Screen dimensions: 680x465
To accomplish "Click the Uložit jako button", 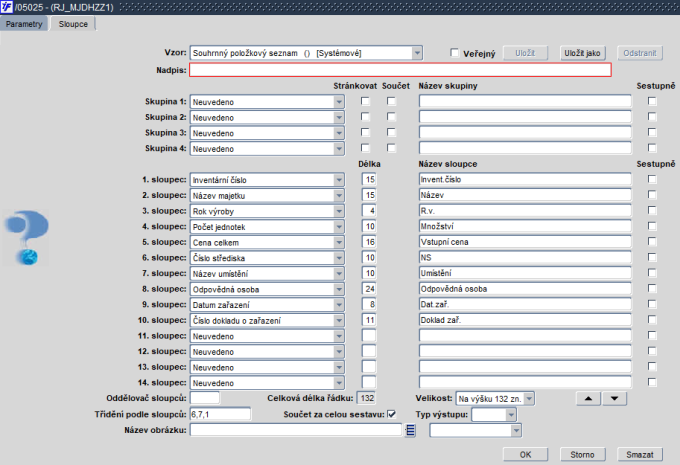I will tap(582, 53).
